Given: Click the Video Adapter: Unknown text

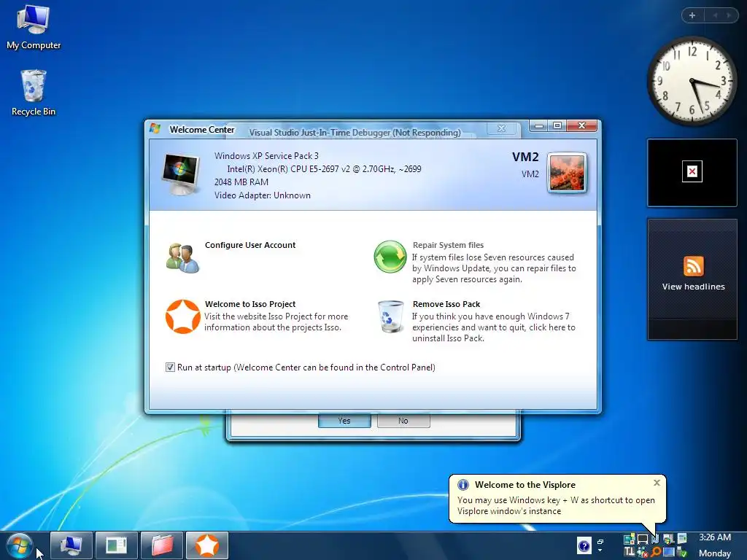Looking at the screenshot, I should [x=262, y=195].
